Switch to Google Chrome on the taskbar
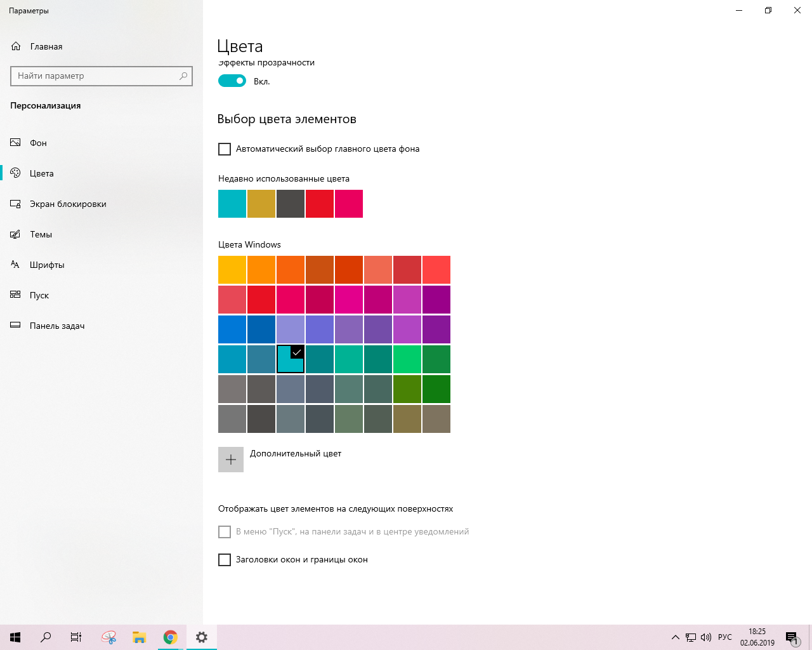This screenshot has height=650, width=812. [170, 637]
